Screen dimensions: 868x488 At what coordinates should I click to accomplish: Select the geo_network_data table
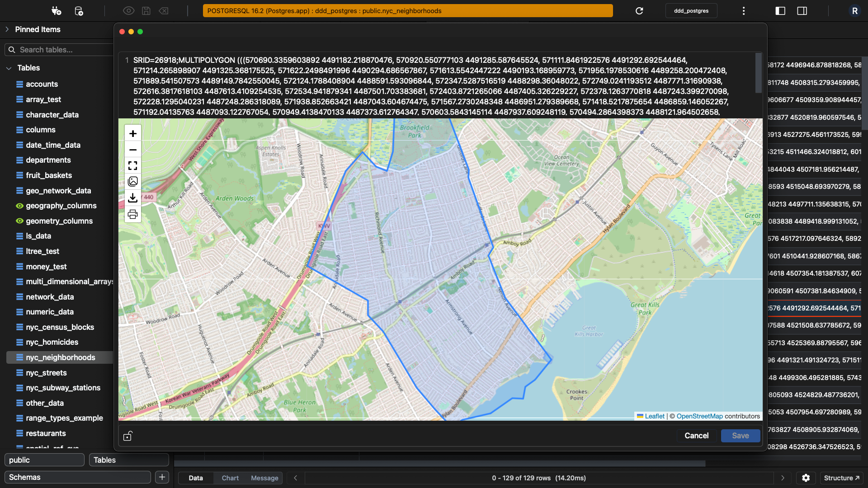pos(58,191)
